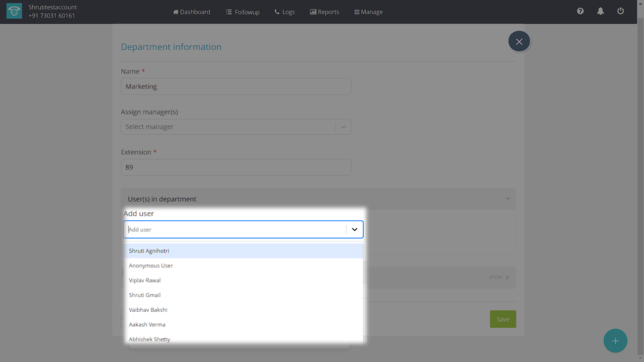Viewport: 644px width, 362px height.
Task: Collapse the Add user dropdown chevron
Action: pos(355,229)
